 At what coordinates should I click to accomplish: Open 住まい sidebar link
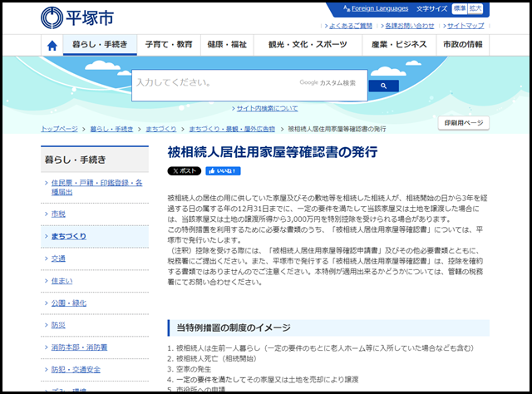click(62, 281)
